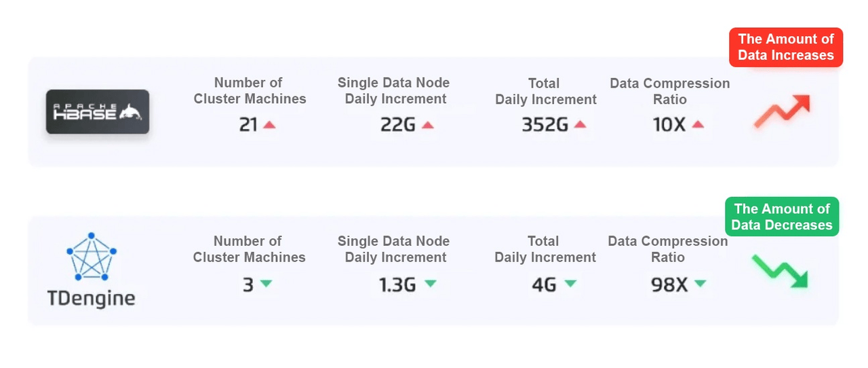Click green triangle next to 1.3G

point(431,284)
